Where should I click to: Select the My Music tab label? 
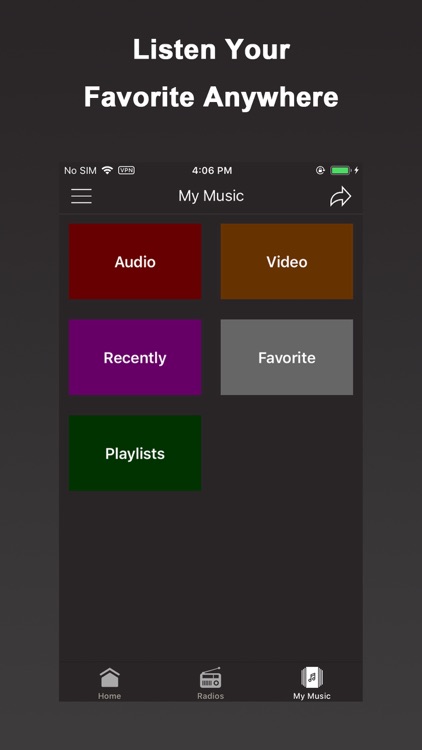click(312, 696)
